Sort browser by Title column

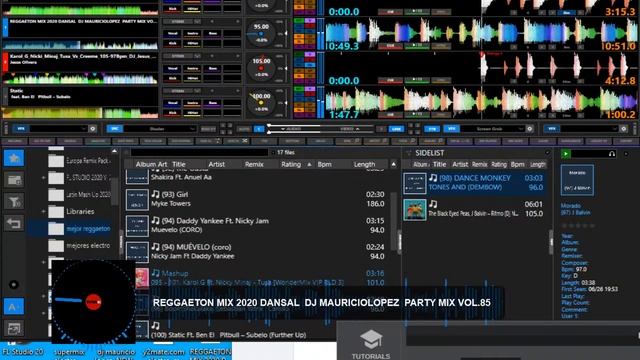coord(179,164)
